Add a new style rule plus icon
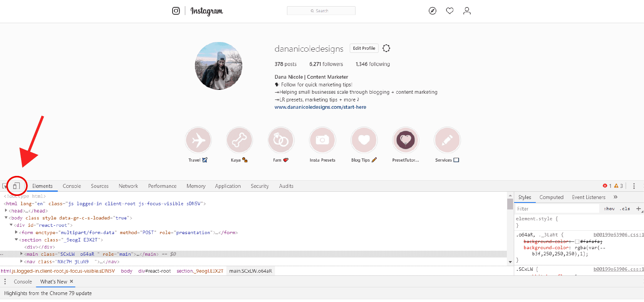This screenshot has width=644, height=302. (638, 209)
